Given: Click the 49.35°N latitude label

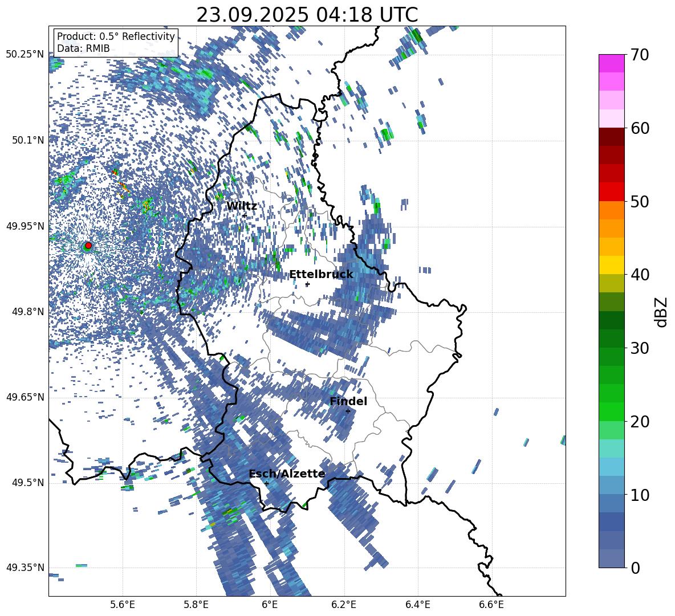Looking at the screenshot, I should pos(25,568).
